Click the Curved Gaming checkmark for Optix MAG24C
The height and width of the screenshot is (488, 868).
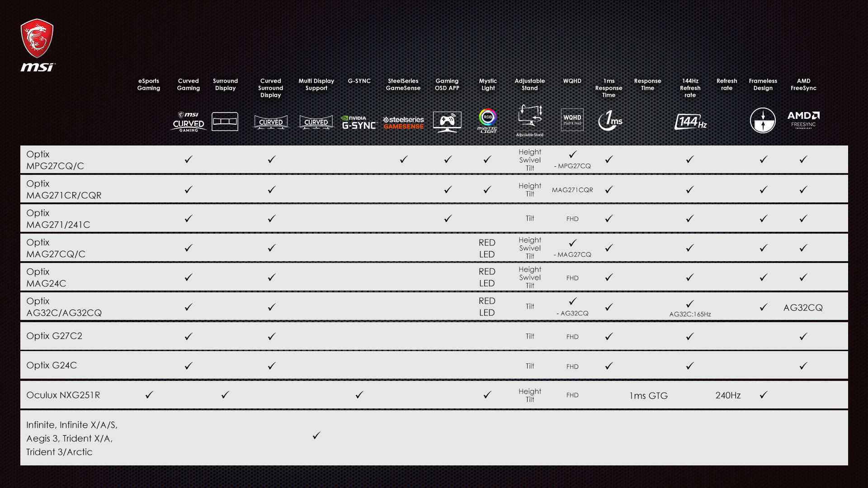click(x=189, y=277)
